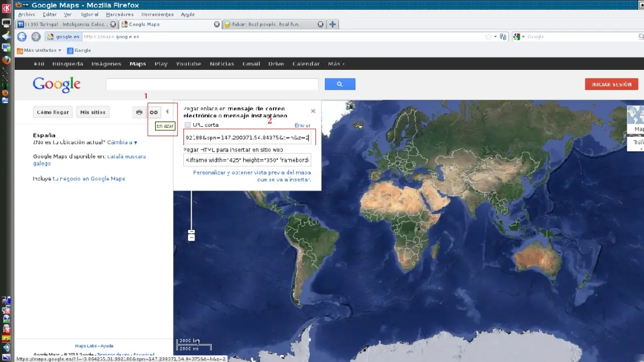
Task: Open the Marcadores menu
Action: [119, 15]
